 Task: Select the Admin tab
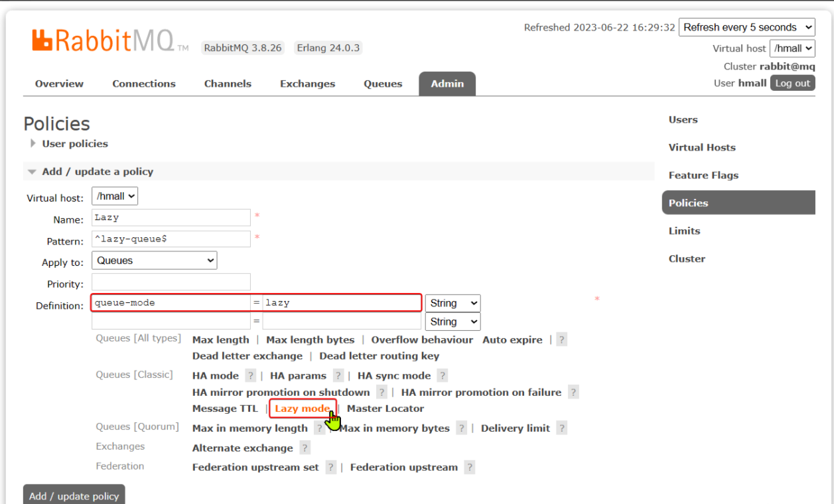tap(447, 84)
